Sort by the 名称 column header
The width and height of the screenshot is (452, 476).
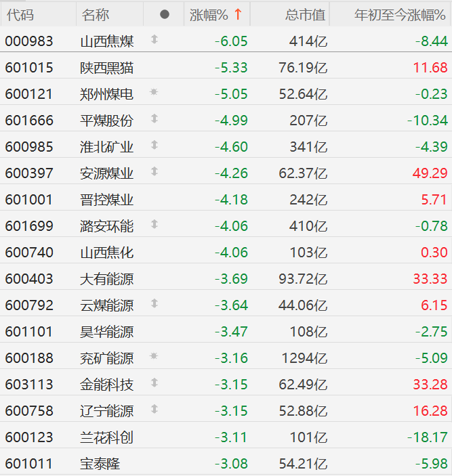pos(96,15)
